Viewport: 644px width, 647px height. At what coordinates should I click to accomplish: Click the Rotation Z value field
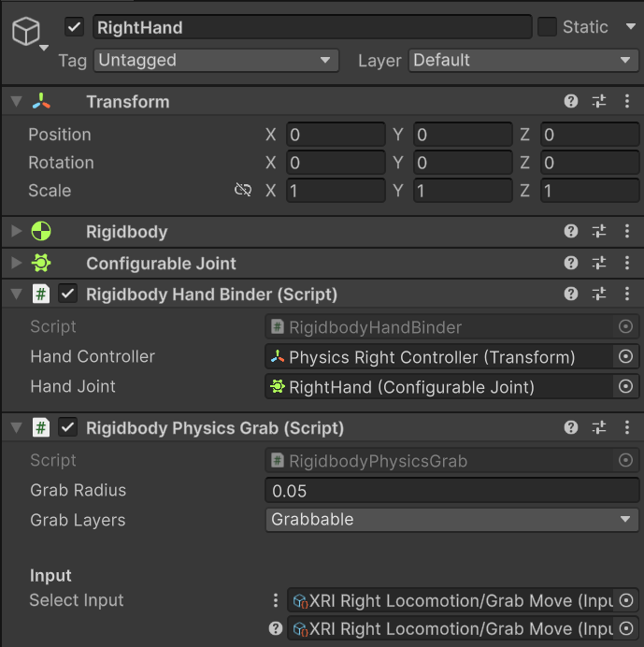coord(590,163)
